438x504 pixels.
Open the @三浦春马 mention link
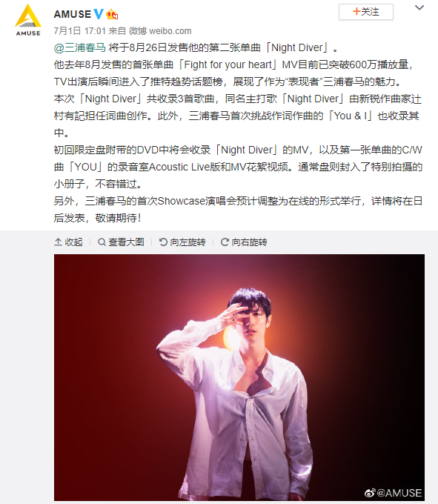tap(80, 47)
